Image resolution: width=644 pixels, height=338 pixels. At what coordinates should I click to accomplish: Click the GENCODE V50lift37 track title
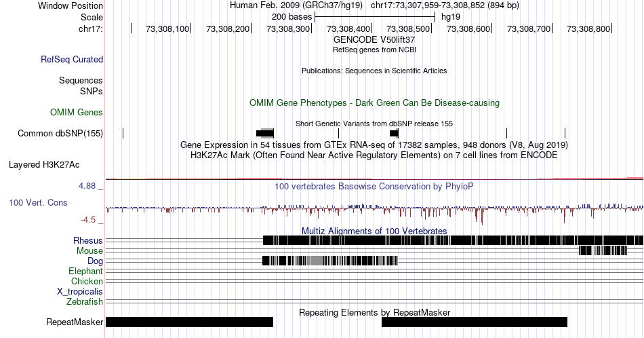tap(374, 40)
